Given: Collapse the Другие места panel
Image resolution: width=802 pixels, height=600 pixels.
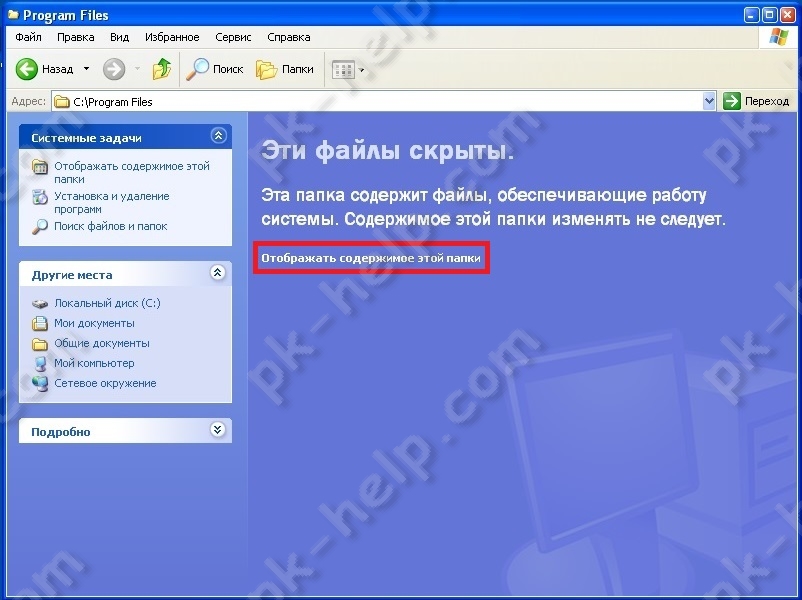Looking at the screenshot, I should tap(217, 273).
